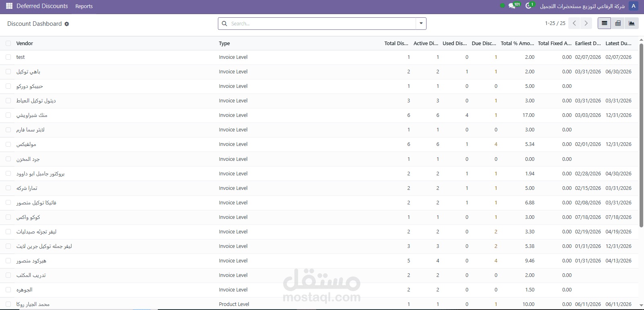This screenshot has height=310, width=644.
Task: Click the 10.00 amount in the last row
Action: pyautogui.click(x=528, y=304)
